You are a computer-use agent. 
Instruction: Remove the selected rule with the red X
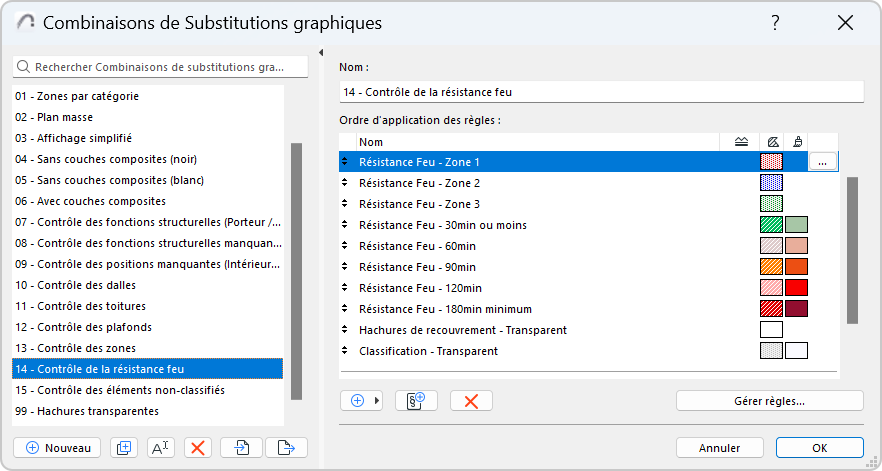(x=471, y=401)
